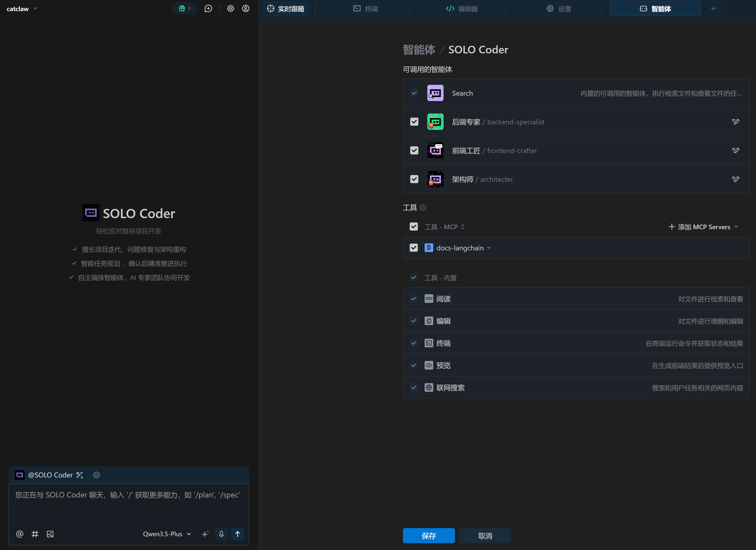This screenshot has width=756, height=550.
Task: Start a new chat via chat-plus icon
Action: (x=208, y=8)
